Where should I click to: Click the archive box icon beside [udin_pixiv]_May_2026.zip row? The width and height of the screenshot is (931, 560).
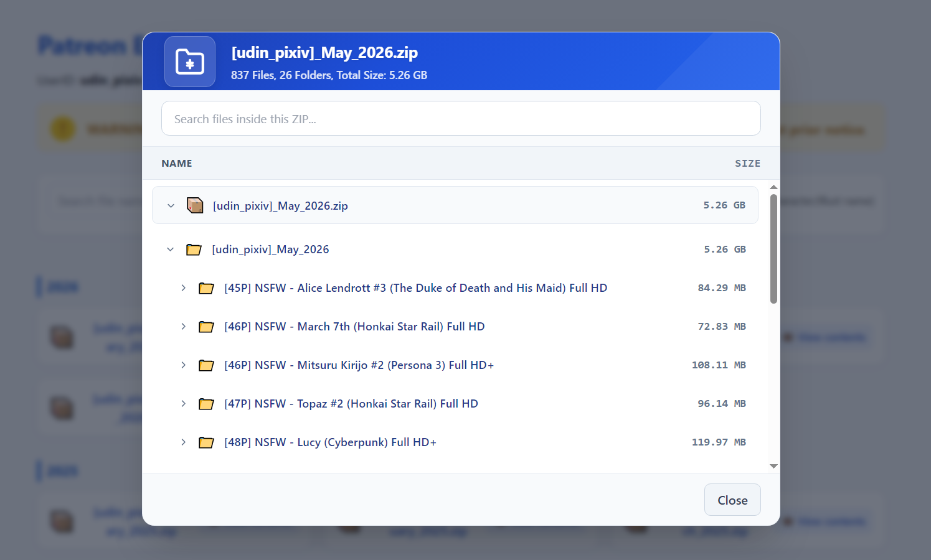[x=195, y=205]
